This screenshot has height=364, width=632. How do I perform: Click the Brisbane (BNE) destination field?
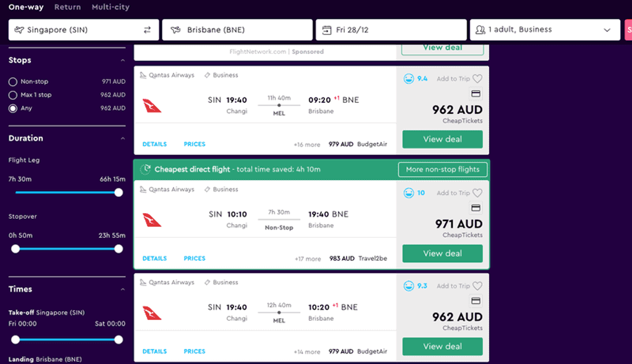(x=237, y=30)
